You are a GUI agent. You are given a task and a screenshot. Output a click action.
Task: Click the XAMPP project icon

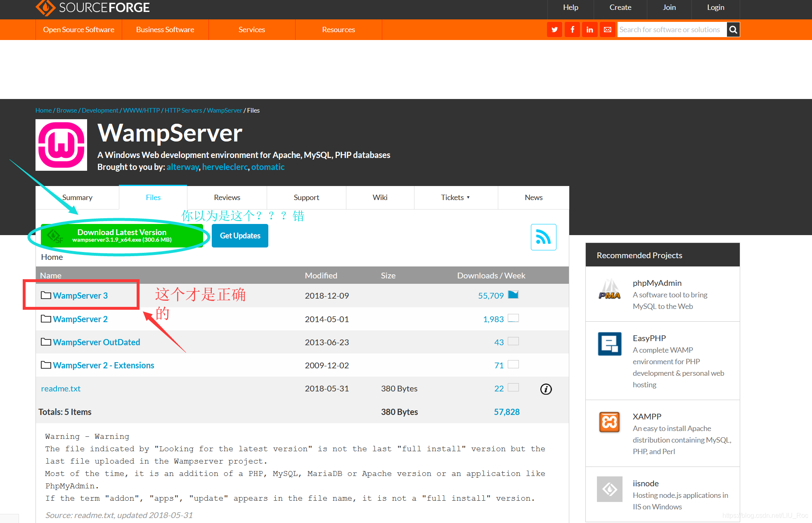tap(609, 422)
